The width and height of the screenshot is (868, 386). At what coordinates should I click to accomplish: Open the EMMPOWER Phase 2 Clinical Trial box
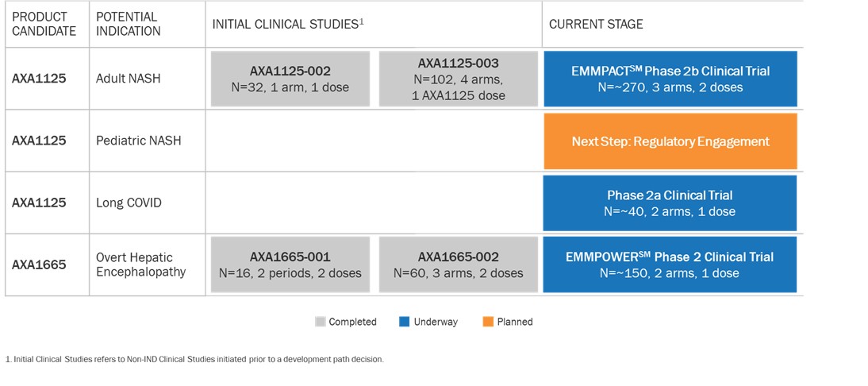pos(670,264)
